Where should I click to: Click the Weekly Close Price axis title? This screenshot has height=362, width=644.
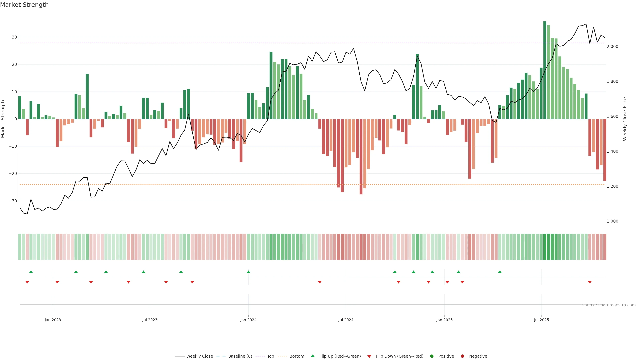(x=625, y=119)
